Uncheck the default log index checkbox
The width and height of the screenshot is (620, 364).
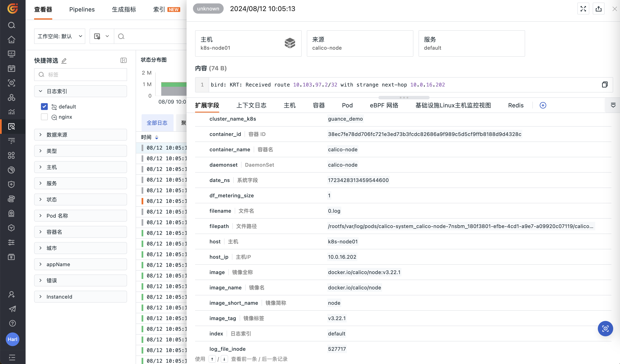[x=44, y=106]
